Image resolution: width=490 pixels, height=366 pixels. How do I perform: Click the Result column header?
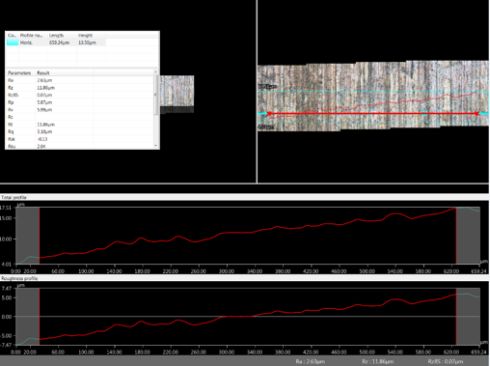[x=43, y=73]
